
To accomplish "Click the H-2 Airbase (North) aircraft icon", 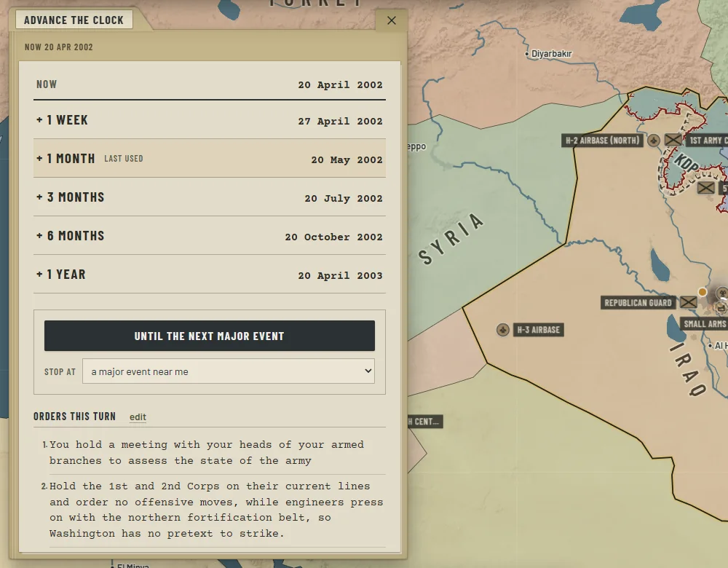I will (653, 141).
